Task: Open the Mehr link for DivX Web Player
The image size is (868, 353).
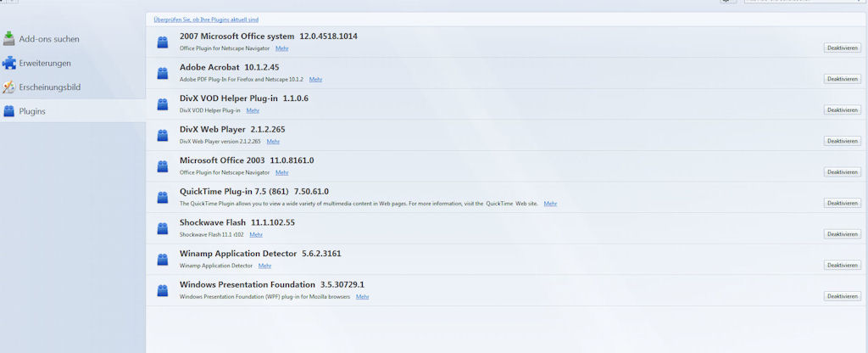Action: (x=273, y=142)
